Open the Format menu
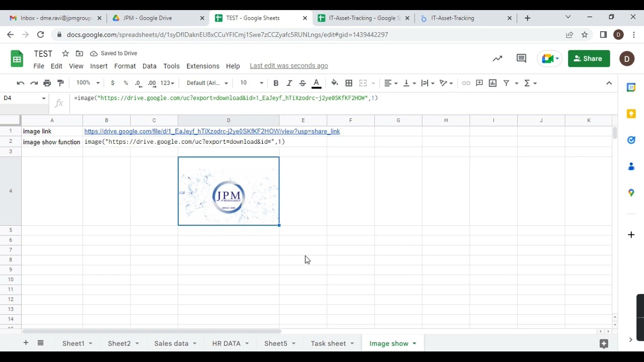644x362 pixels. pyautogui.click(x=125, y=66)
